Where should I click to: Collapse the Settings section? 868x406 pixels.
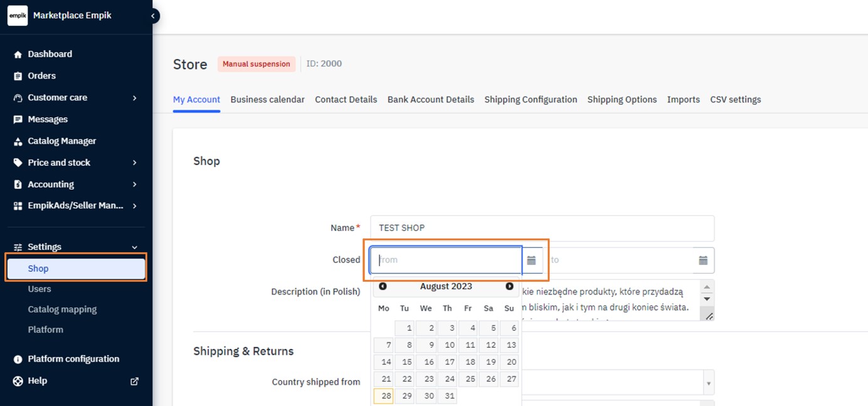[x=134, y=247]
